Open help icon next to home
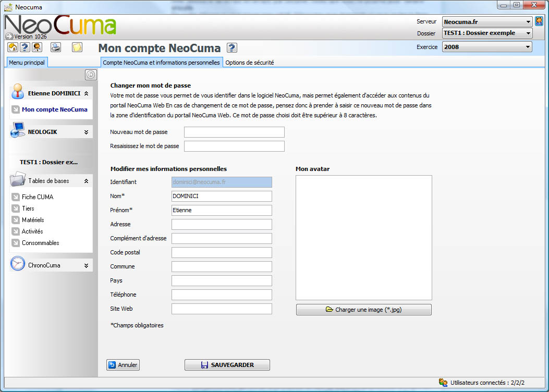Screen dimensions: 549x392 click(25, 47)
